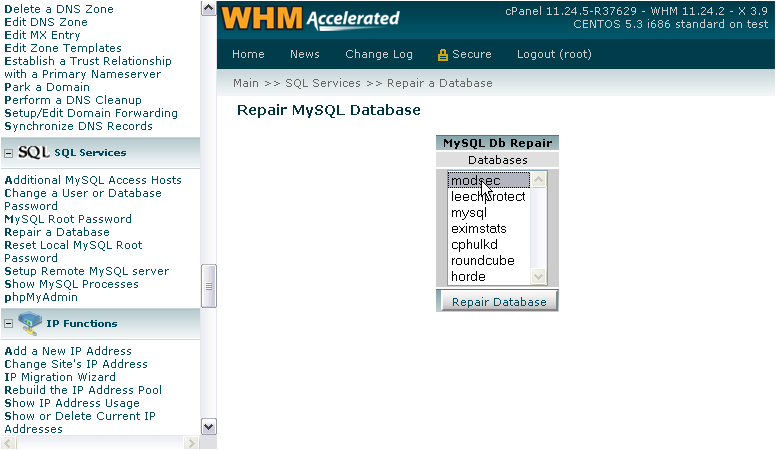Image resolution: width=776 pixels, height=450 pixels.
Task: Click database list scroll down arrow
Action: [538, 276]
